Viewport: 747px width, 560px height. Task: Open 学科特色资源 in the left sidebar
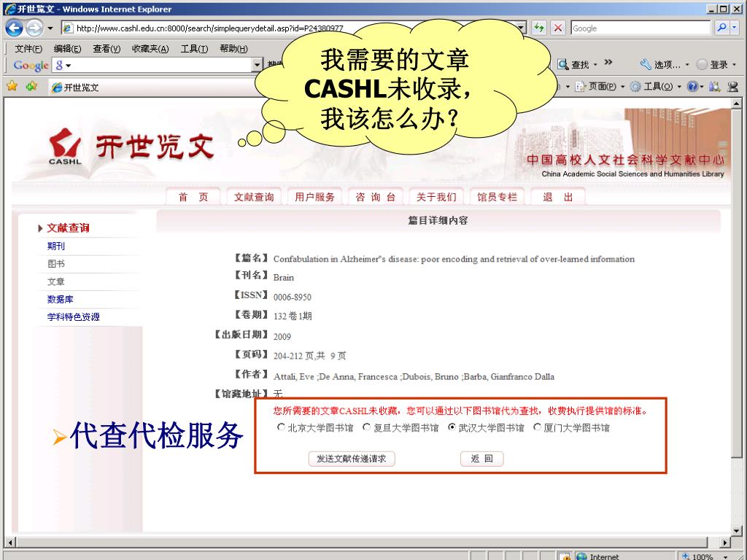coord(74,316)
